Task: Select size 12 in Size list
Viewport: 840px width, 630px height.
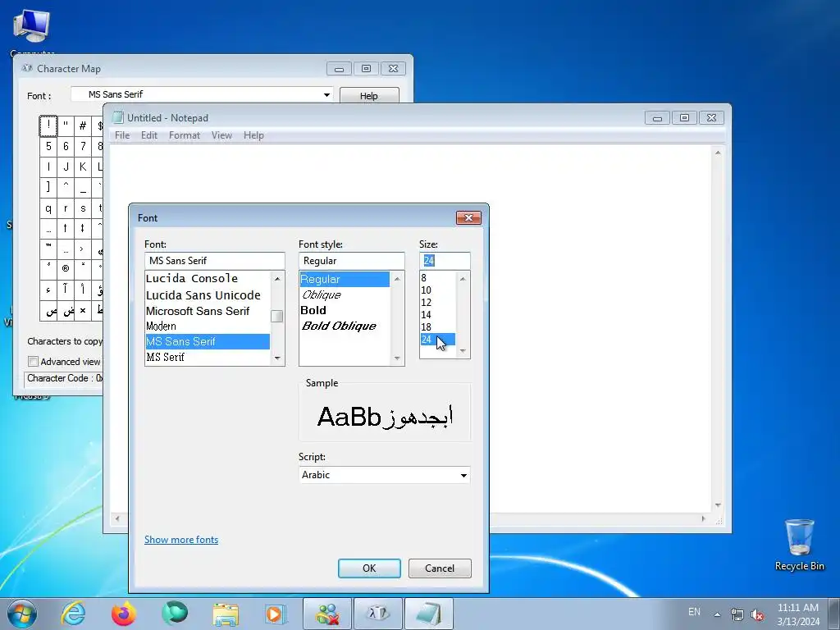Action: coord(438,303)
